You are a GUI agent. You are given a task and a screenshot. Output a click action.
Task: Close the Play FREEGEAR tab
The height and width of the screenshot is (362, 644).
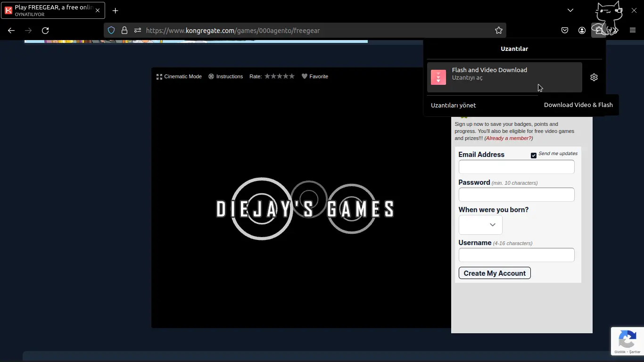click(98, 10)
